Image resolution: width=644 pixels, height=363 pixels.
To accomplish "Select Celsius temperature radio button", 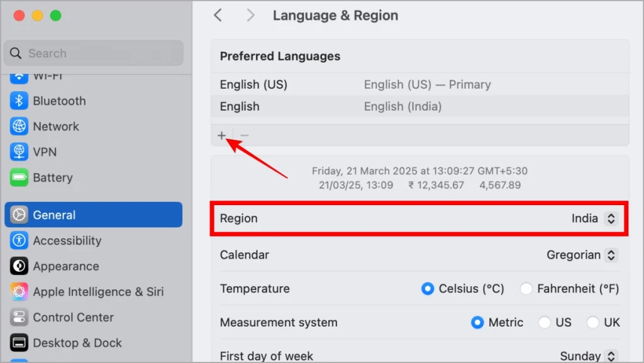I will click(428, 289).
